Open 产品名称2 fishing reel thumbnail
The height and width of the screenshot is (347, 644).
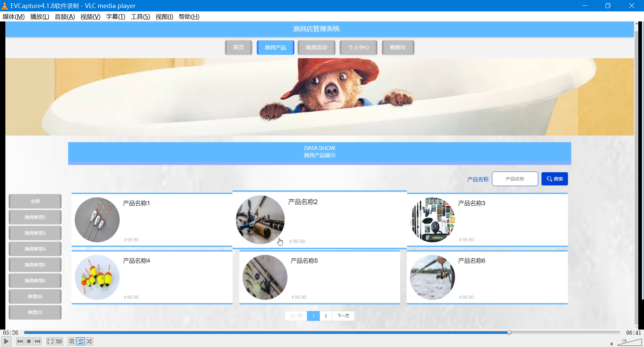[260, 220]
